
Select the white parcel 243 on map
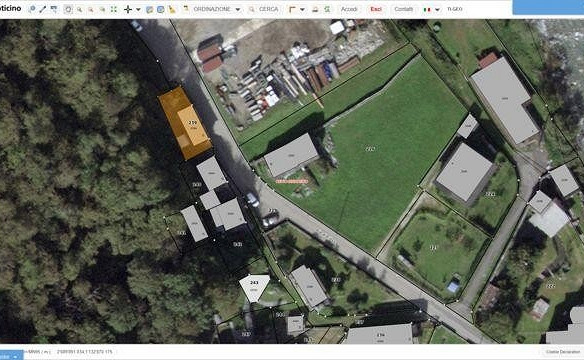click(x=254, y=287)
